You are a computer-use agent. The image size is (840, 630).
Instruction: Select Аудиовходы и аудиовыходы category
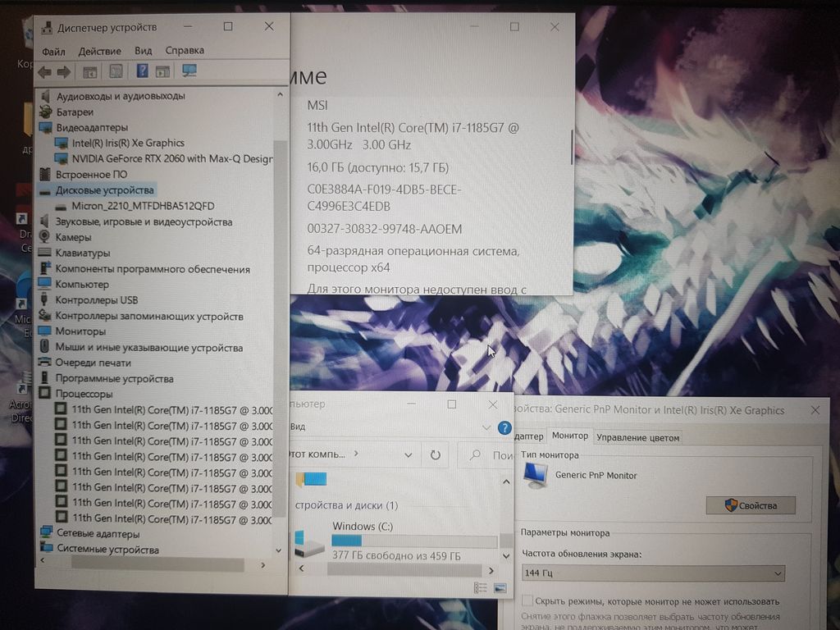[121, 97]
